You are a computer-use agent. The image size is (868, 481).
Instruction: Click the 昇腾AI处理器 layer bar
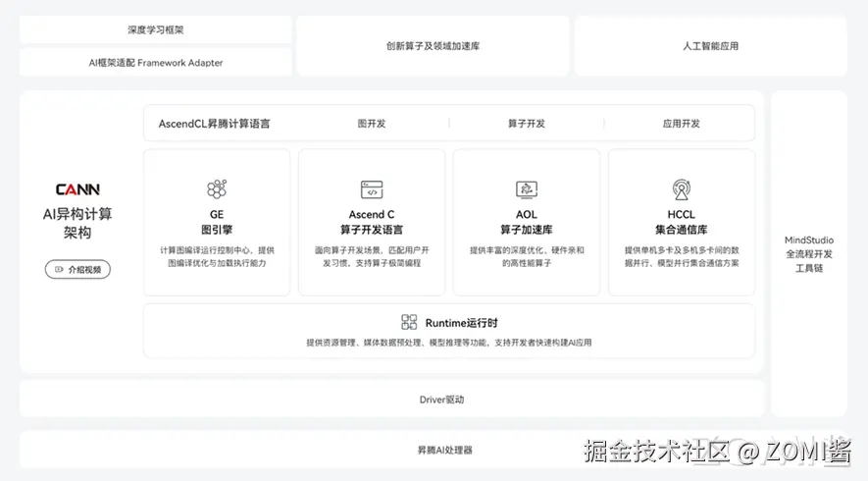434,450
